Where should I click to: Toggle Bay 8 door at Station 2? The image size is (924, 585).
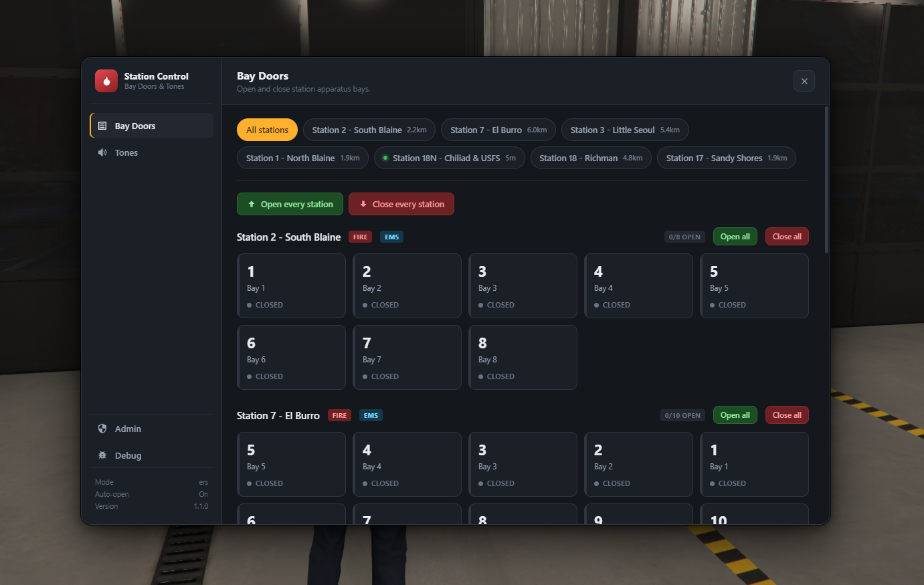523,357
